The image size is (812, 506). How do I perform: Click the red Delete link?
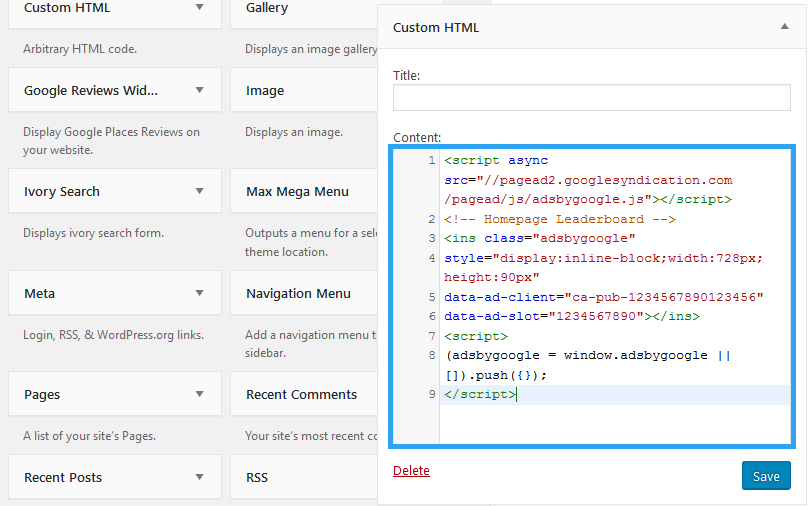click(411, 470)
